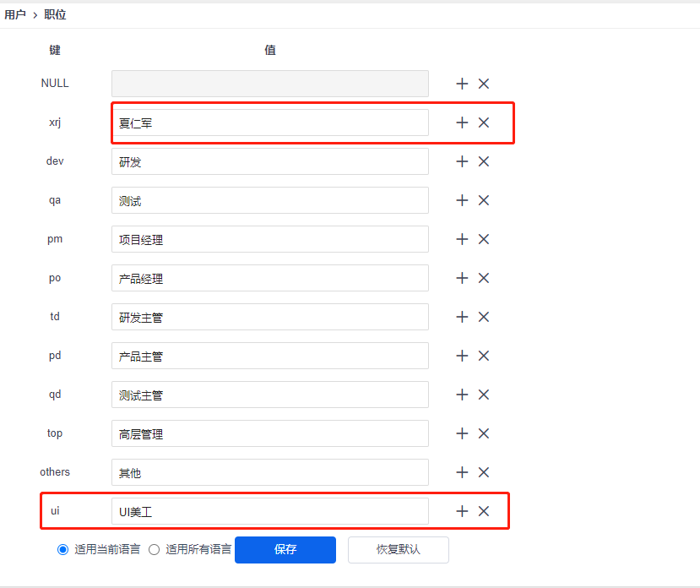Delete the qd row
This screenshot has height=588, width=700.
(484, 395)
